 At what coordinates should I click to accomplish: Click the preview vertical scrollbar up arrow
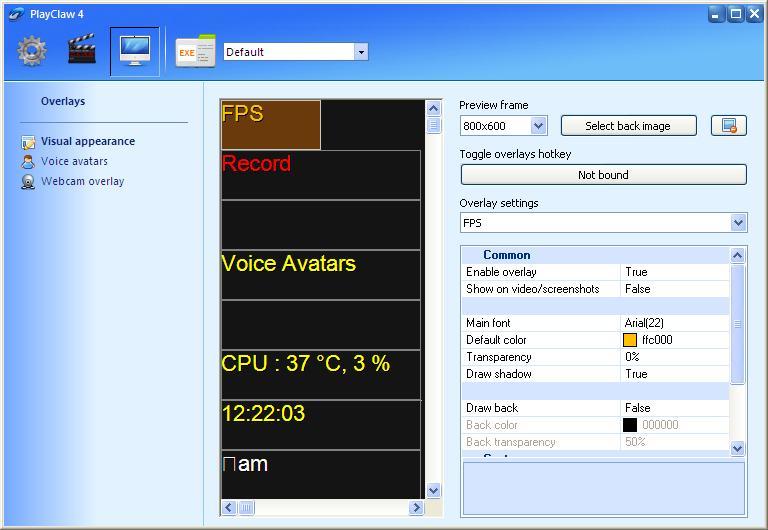point(433,108)
